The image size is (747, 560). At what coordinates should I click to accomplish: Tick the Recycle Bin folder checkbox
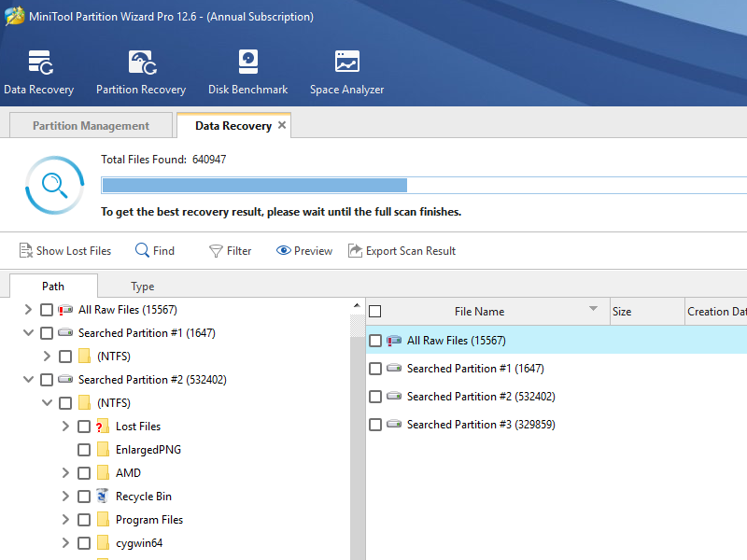click(84, 497)
